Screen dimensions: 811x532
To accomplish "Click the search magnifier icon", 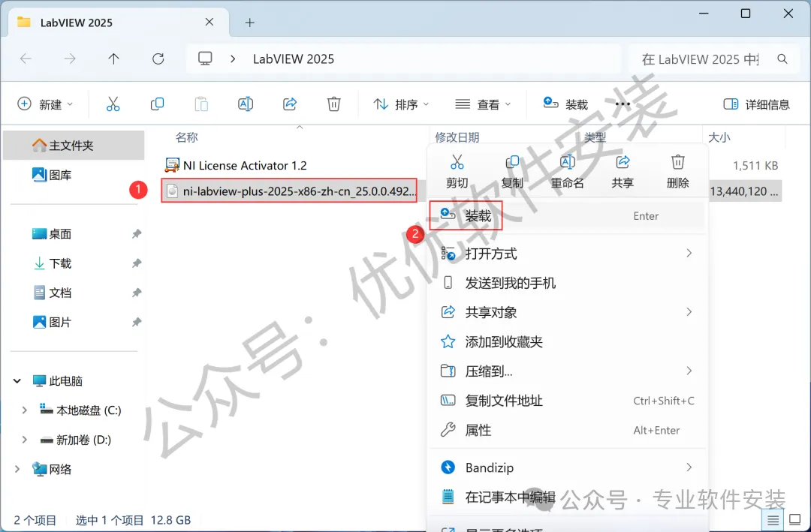I will click(x=782, y=59).
